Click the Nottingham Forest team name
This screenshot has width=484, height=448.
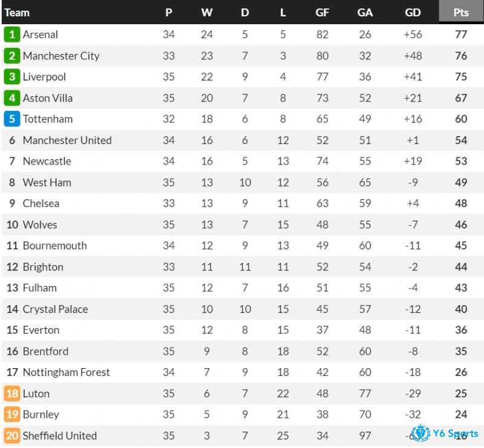[x=67, y=372]
